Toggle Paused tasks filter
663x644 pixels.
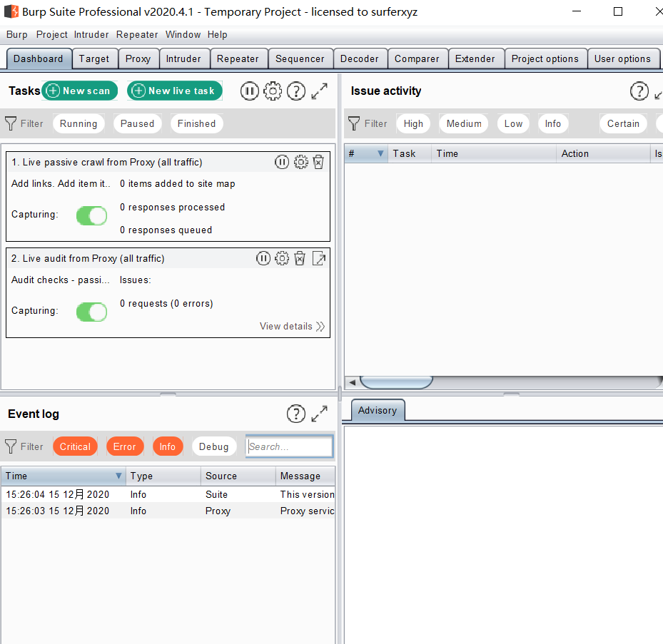pos(138,123)
